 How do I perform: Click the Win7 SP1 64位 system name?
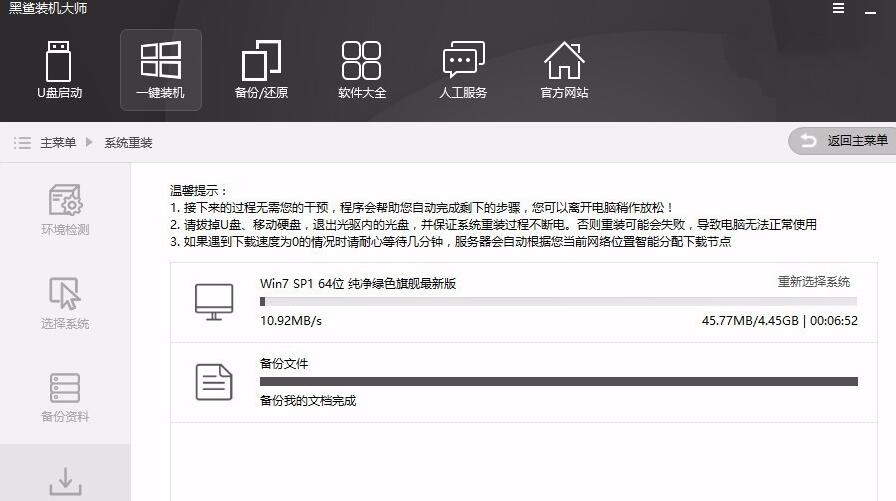[x=358, y=283]
